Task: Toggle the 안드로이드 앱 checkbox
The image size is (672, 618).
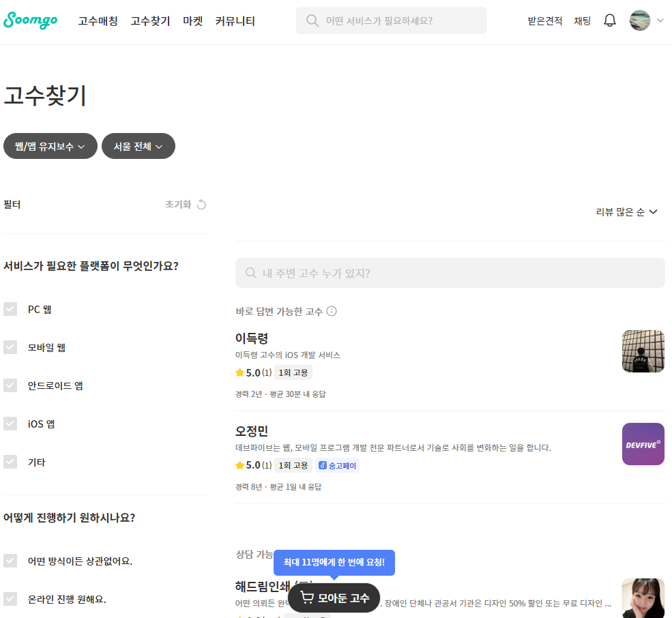Action: 10,385
